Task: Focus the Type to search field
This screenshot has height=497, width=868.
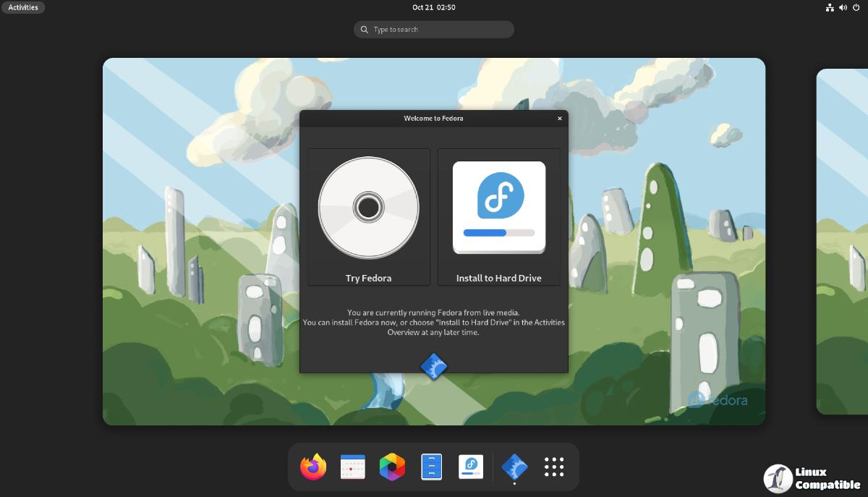Action: point(434,30)
